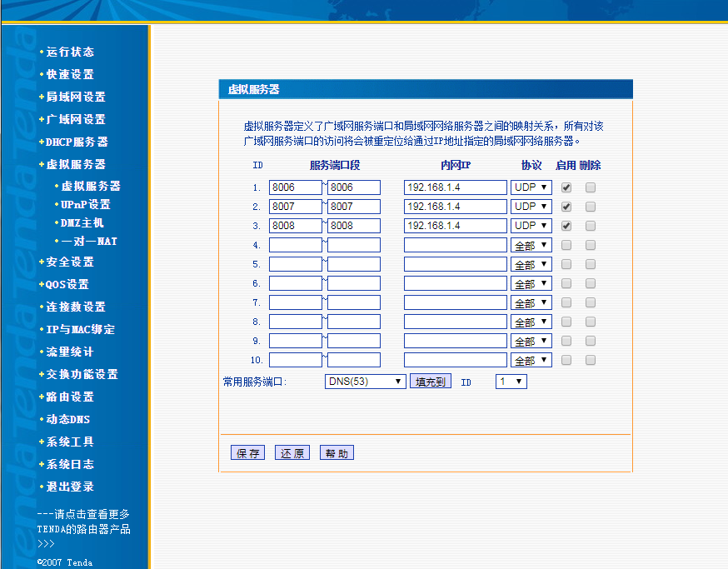This screenshot has width=728, height=569.
Task: Expand the 局域网设置 section
Action: 75,97
